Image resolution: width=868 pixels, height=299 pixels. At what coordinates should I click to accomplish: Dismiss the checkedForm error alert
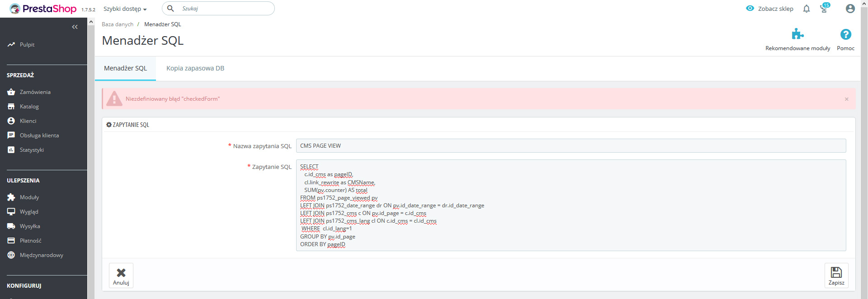(847, 99)
